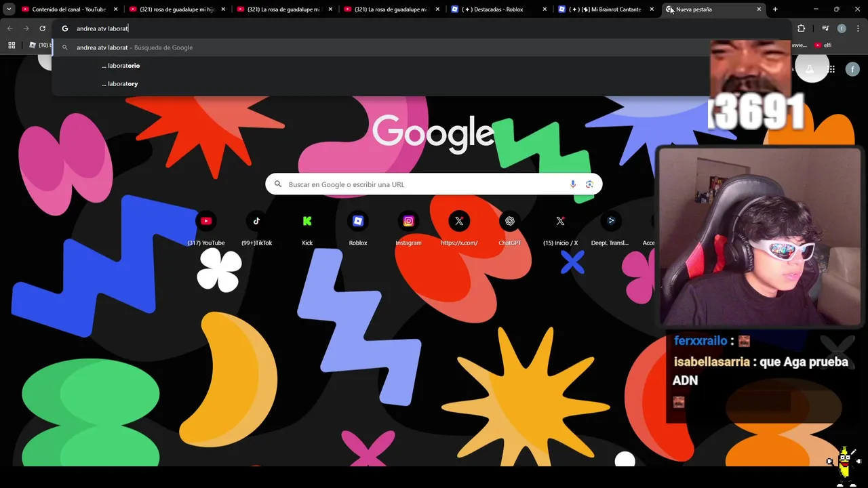Viewport: 868px width, 488px height.
Task: Go back with the browser back arrow
Action: pos(9,28)
